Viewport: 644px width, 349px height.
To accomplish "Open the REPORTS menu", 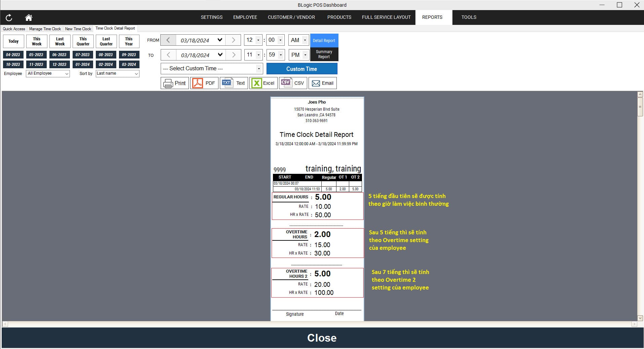I will (x=432, y=17).
